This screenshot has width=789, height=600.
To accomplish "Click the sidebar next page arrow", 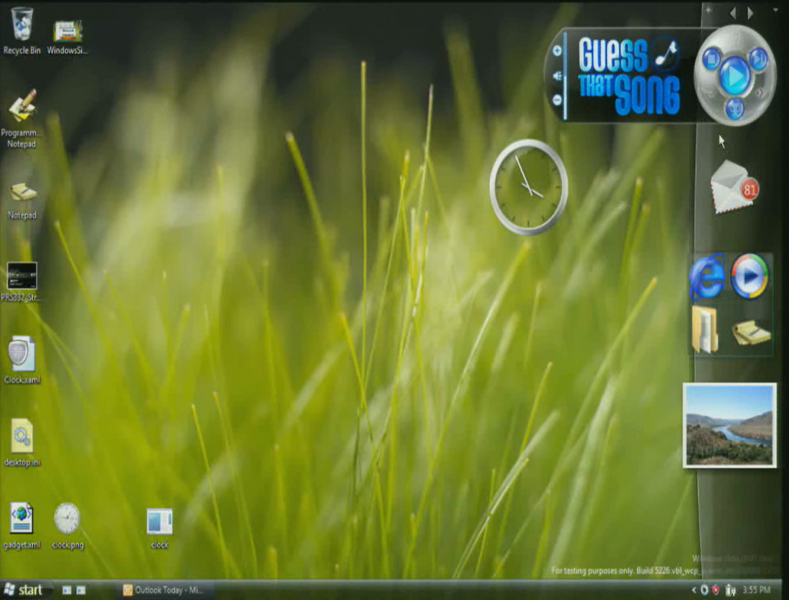I will tap(750, 13).
